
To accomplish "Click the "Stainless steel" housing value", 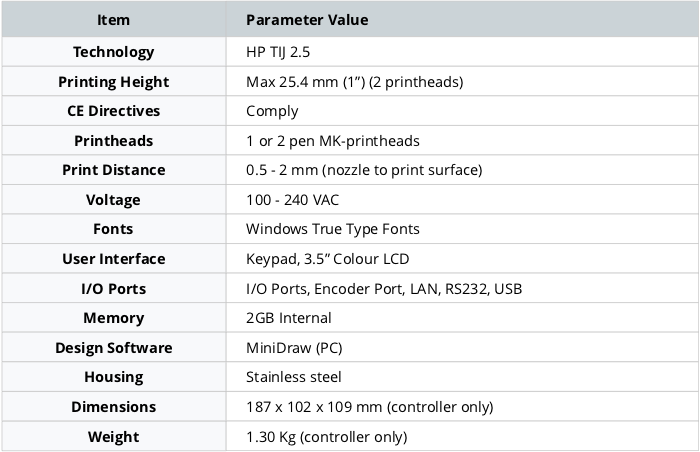I will pyautogui.click(x=294, y=377).
